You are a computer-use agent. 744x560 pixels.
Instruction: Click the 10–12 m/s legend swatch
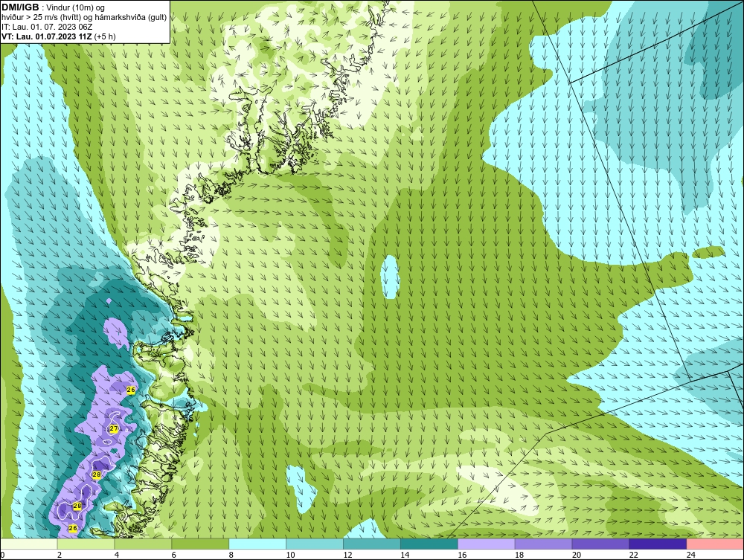(315, 544)
